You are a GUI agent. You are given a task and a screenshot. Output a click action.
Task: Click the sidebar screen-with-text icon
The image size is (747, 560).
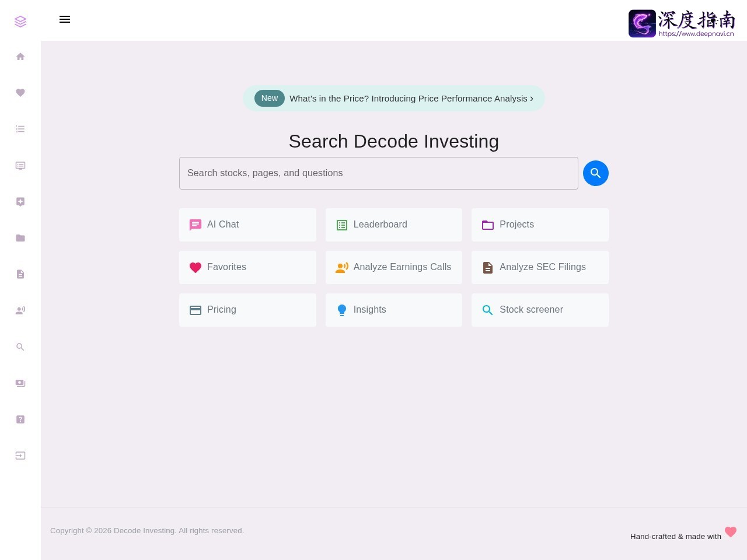[20, 166]
